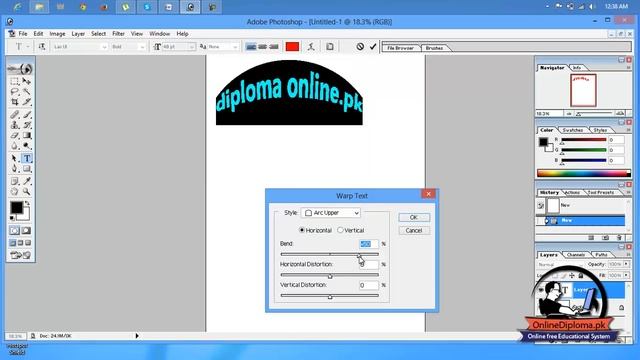Choose left align text option

tap(251, 47)
